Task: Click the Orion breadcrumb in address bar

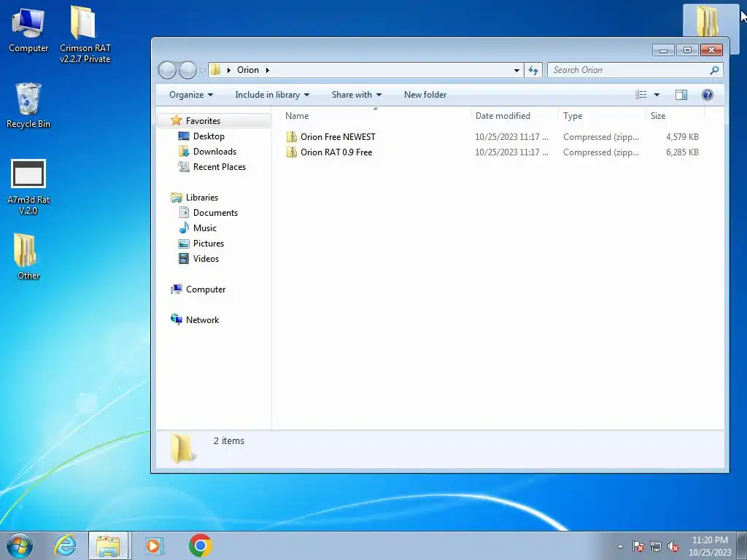Action: 248,70
